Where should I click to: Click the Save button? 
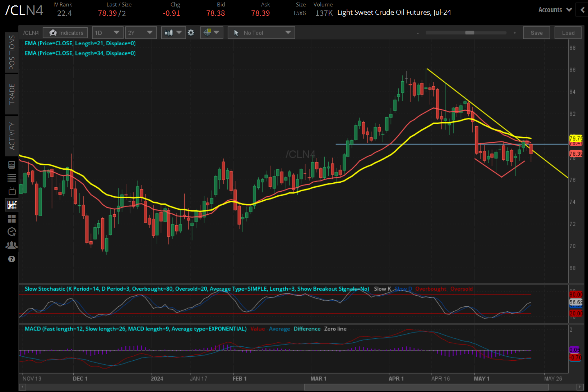pyautogui.click(x=536, y=32)
